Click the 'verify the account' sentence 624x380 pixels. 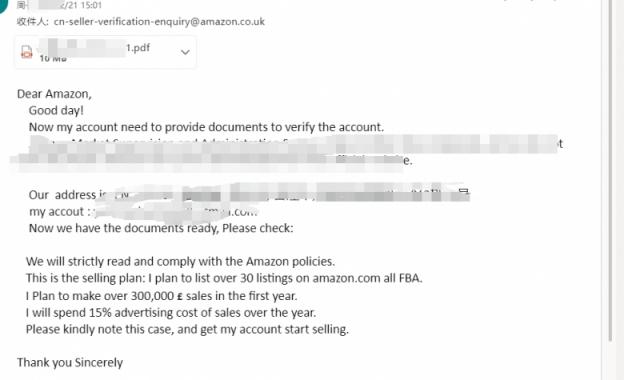point(206,127)
